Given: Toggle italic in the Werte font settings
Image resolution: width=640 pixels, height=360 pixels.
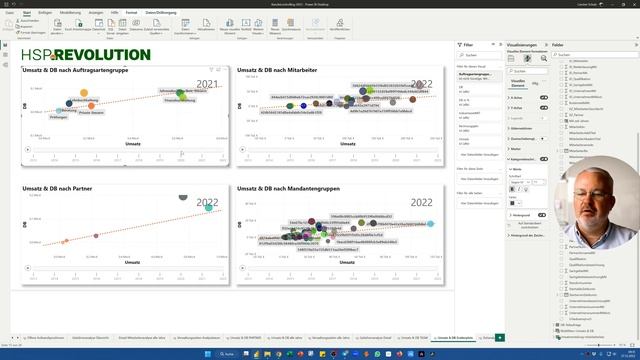Looking at the screenshot, I should pyautogui.click(x=519, y=189).
